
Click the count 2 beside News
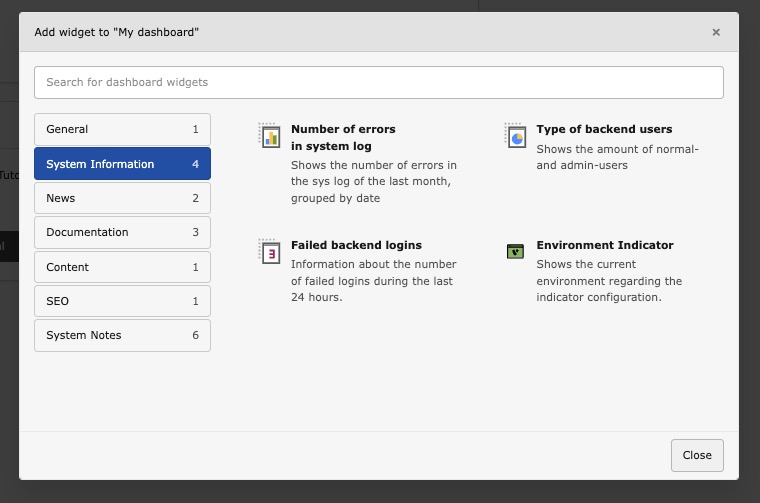pyautogui.click(x=195, y=198)
